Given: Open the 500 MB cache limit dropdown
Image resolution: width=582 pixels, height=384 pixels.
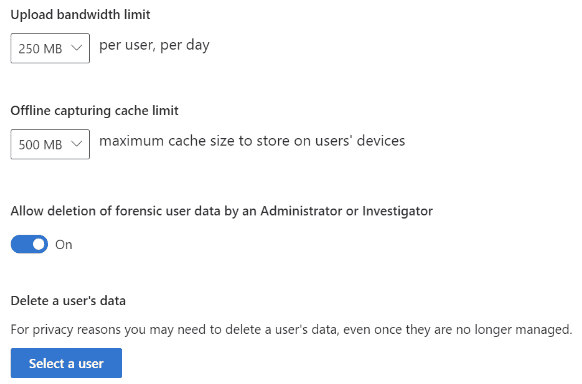Looking at the screenshot, I should pyautogui.click(x=50, y=144).
